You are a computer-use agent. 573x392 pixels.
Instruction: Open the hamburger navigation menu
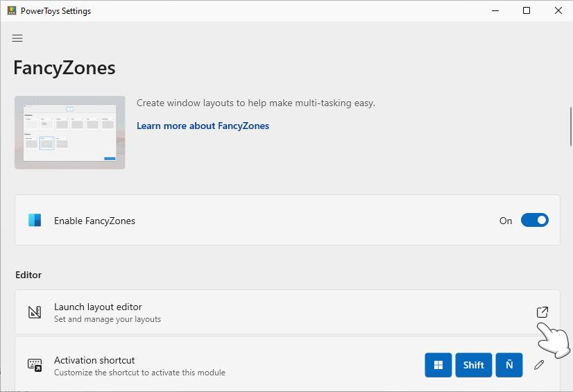(x=17, y=38)
